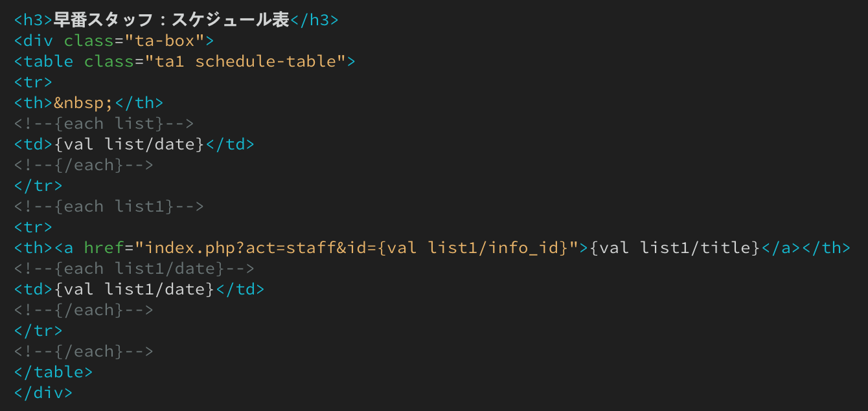The height and width of the screenshot is (411, 868).
Task: Click the "ta1 schedule-table" class string
Action: tap(245, 61)
